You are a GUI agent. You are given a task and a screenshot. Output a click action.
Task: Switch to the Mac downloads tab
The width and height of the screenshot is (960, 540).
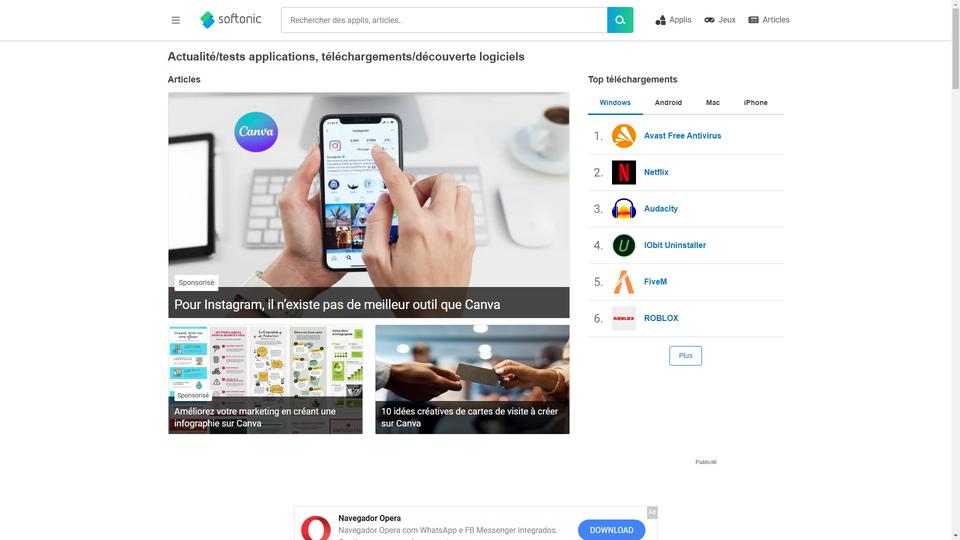(713, 102)
